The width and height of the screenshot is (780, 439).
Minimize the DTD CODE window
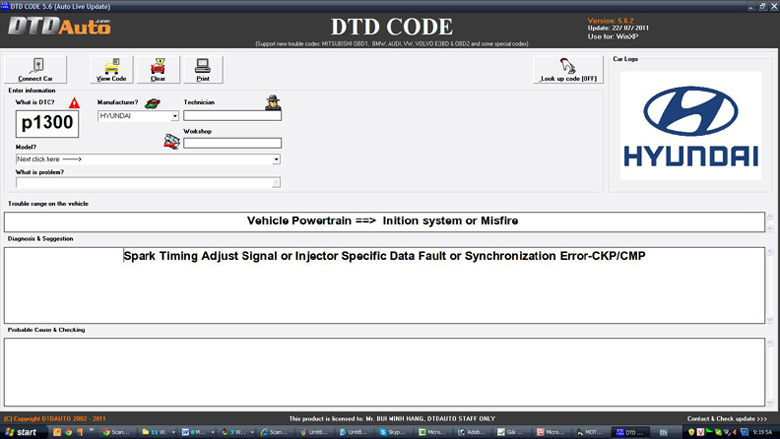(751, 6)
